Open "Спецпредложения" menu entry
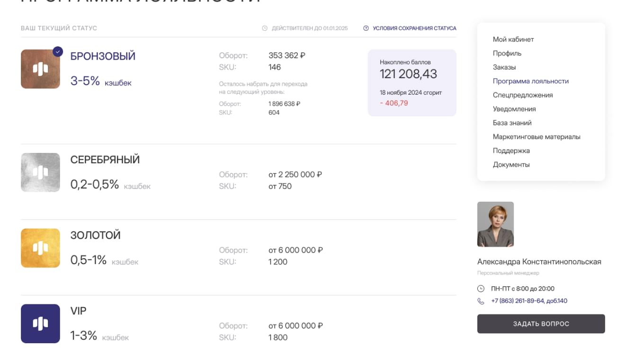 [523, 95]
